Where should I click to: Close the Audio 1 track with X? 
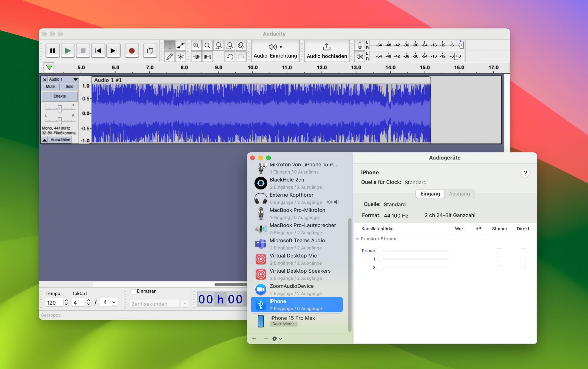45,80
